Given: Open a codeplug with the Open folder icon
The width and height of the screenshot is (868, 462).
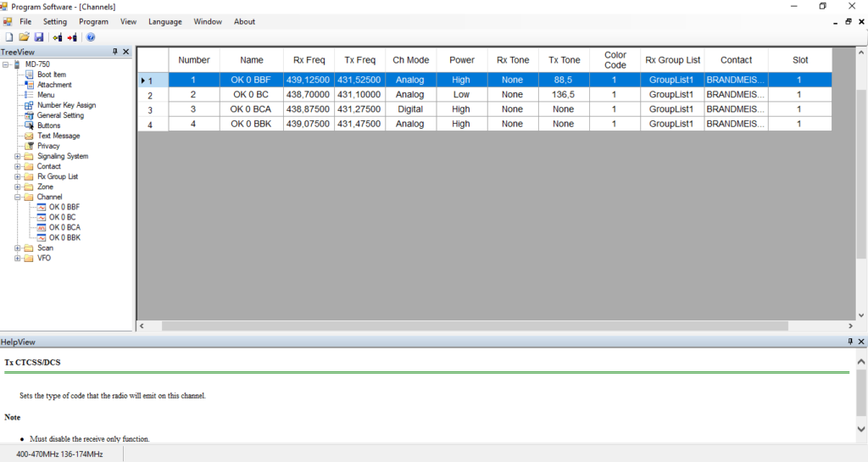Looking at the screenshot, I should coord(24,37).
